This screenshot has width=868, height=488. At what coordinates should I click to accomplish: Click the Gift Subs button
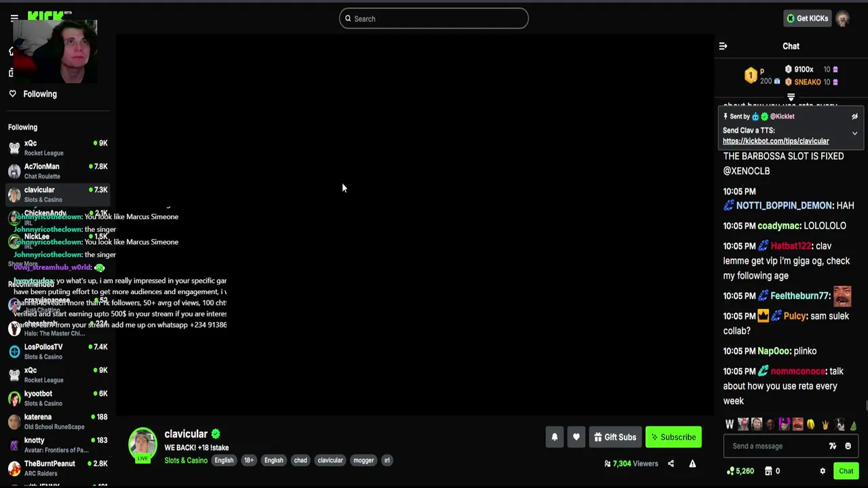[615, 437]
